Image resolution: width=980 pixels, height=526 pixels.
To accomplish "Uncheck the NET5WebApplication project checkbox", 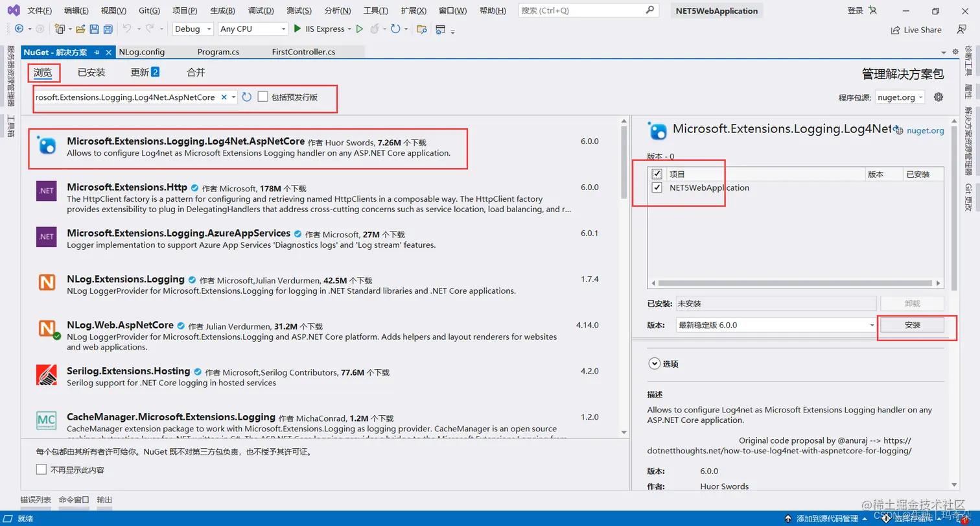I will click(657, 187).
